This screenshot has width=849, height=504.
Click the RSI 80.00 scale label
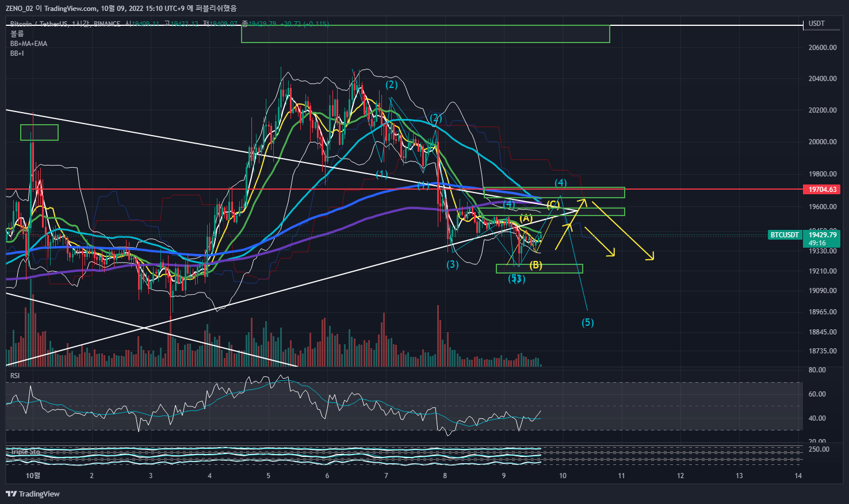tap(817, 370)
